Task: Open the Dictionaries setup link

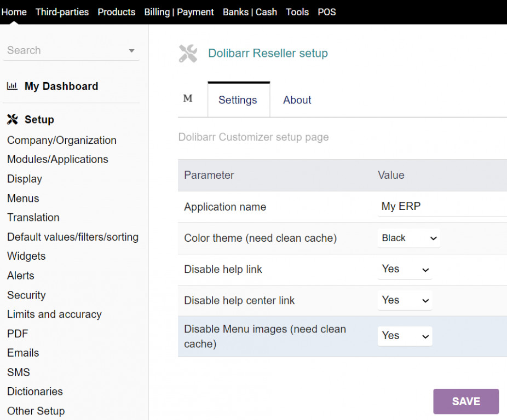Action: tap(35, 392)
